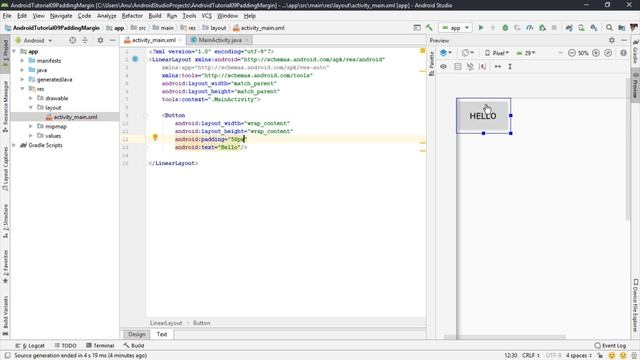Click the Stop square icon in toolbar

click(x=554, y=28)
